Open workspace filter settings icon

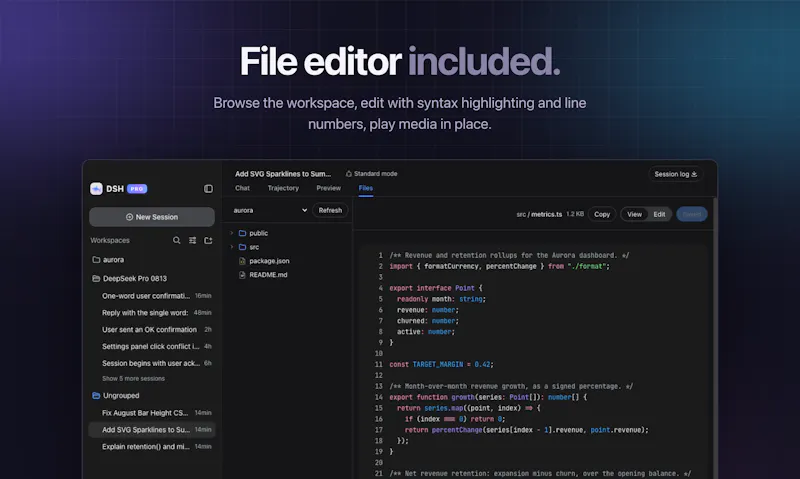click(x=192, y=240)
